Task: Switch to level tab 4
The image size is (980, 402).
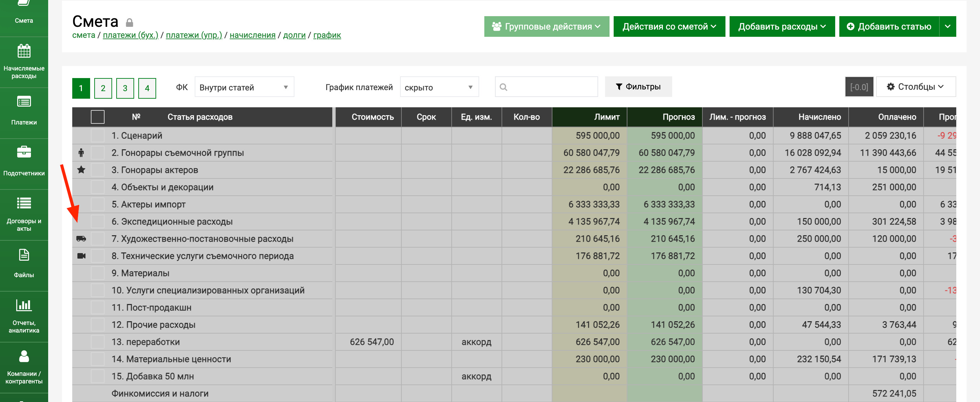Action: point(147,88)
